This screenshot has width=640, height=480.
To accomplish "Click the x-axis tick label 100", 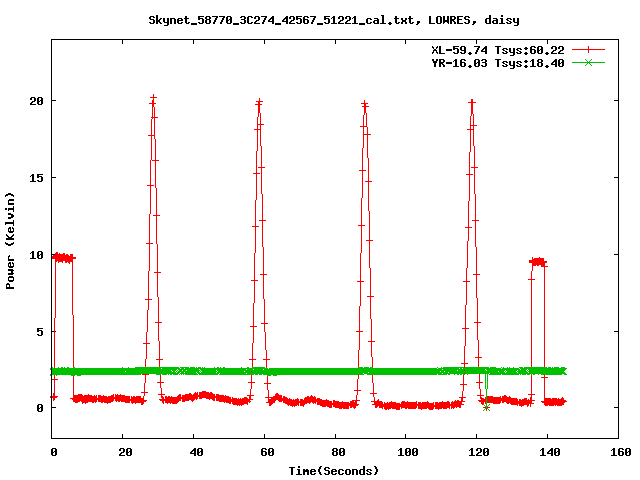I will 408,452.
